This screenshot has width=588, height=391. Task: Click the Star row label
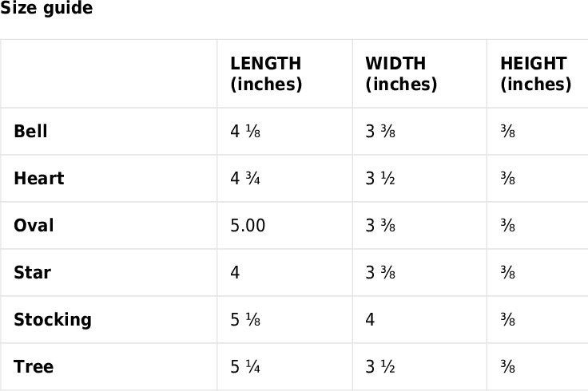coord(32,273)
